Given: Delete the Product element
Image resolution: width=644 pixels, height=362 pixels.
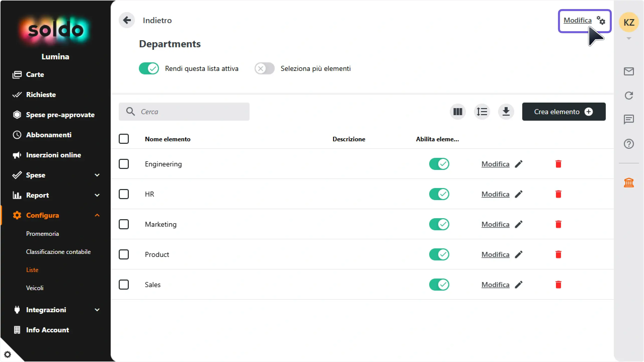Looking at the screenshot, I should click(558, 254).
